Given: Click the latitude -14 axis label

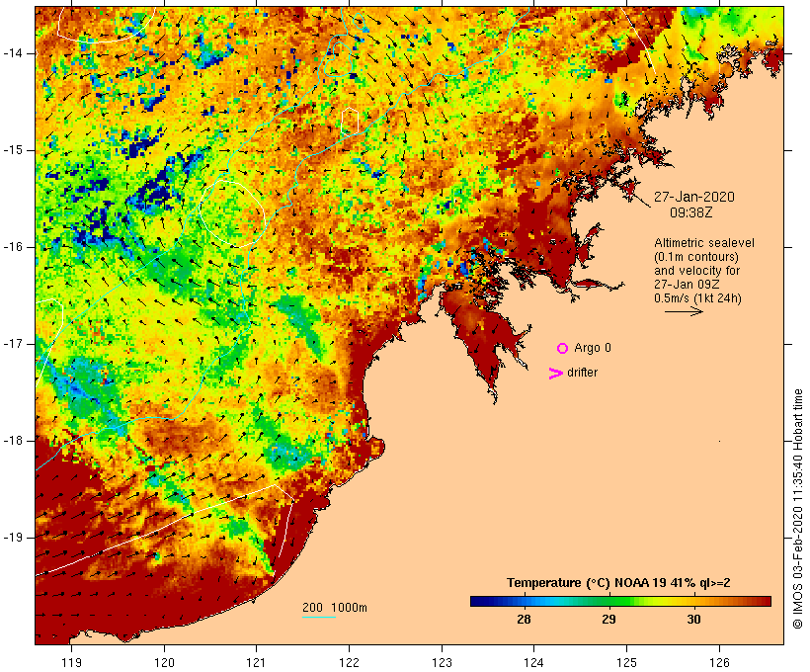Looking at the screenshot, I should (x=13, y=53).
